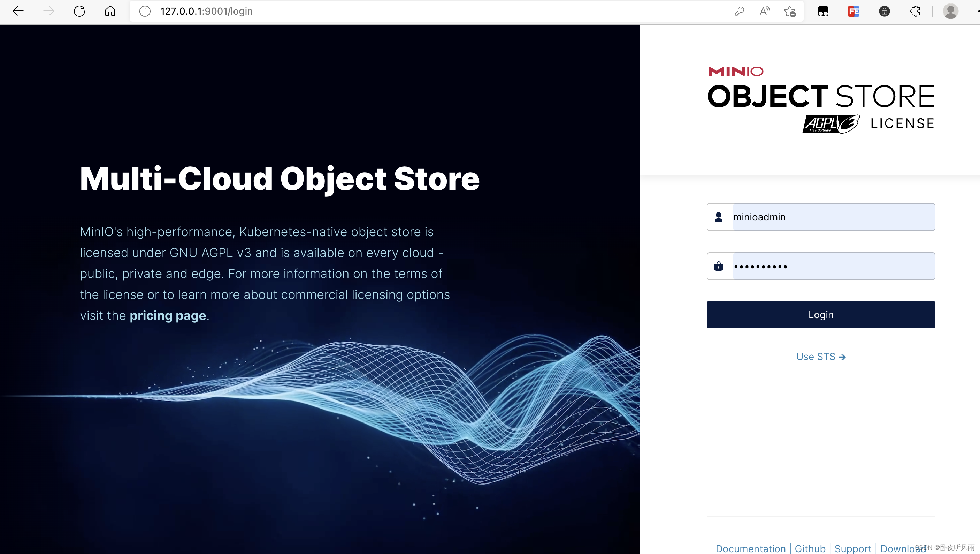This screenshot has height=554, width=980.
Task: Open site information icon in address bar
Action: point(145,11)
